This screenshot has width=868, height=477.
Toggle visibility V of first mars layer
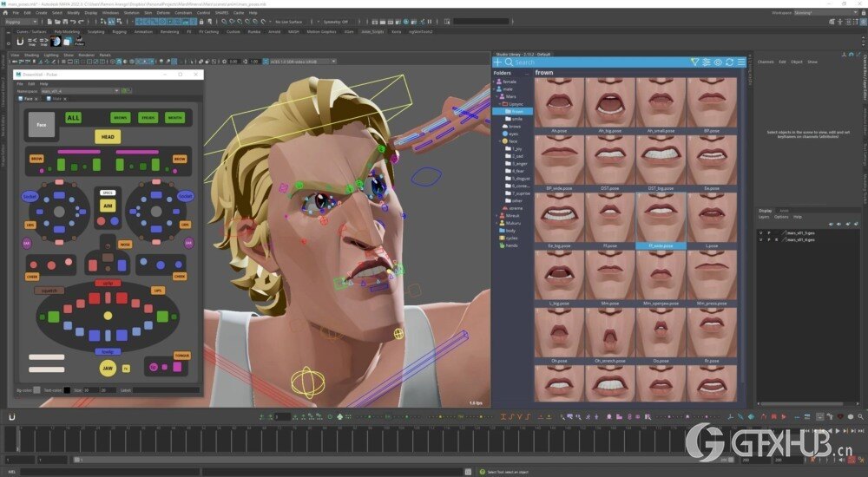[x=761, y=233]
